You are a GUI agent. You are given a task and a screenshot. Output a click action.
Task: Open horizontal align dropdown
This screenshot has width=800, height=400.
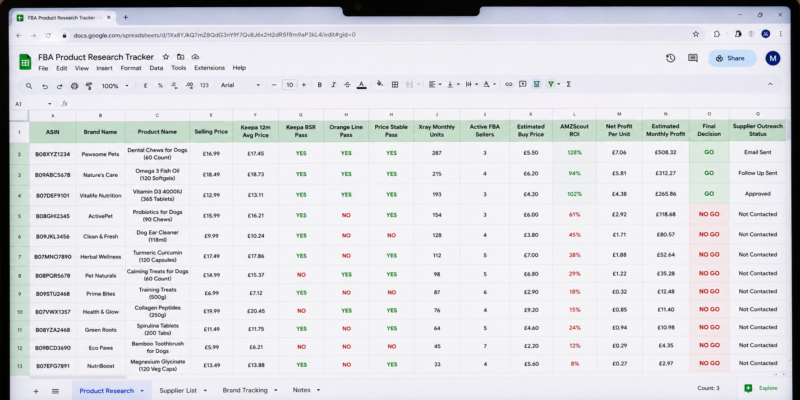click(435, 85)
